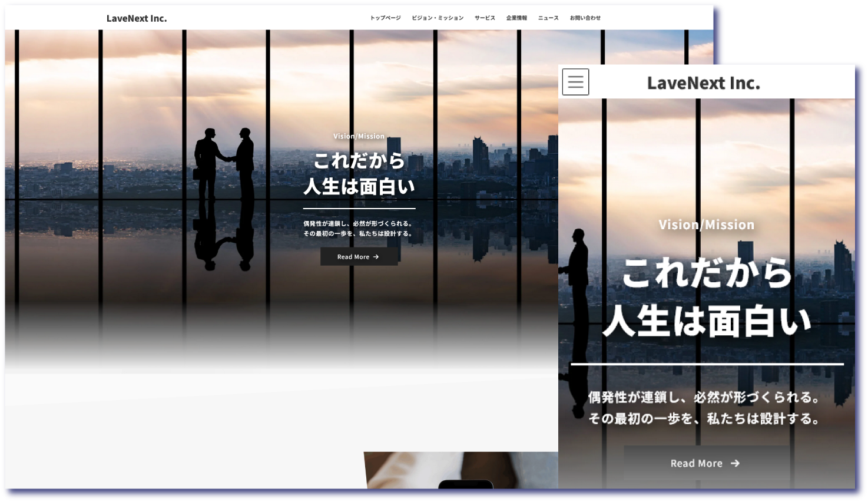
Task: Click the arrow icon in desktop Read More
Action: point(376,257)
